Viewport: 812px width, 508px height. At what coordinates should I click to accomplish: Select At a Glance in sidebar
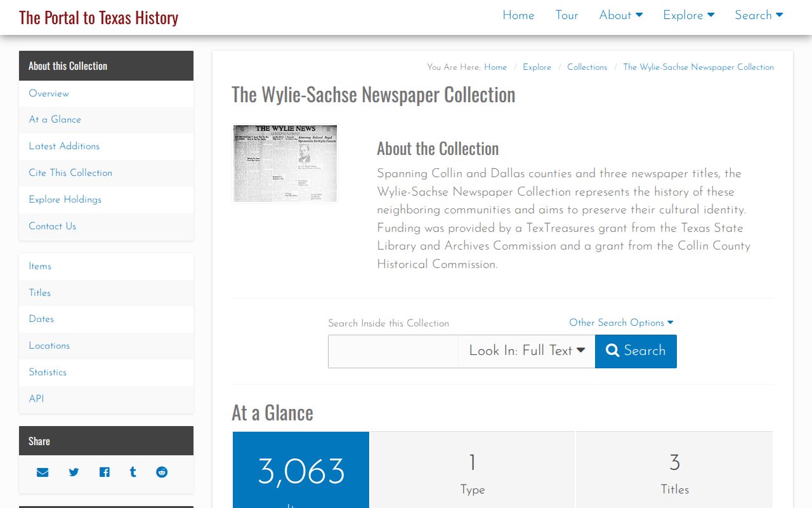coord(107,120)
